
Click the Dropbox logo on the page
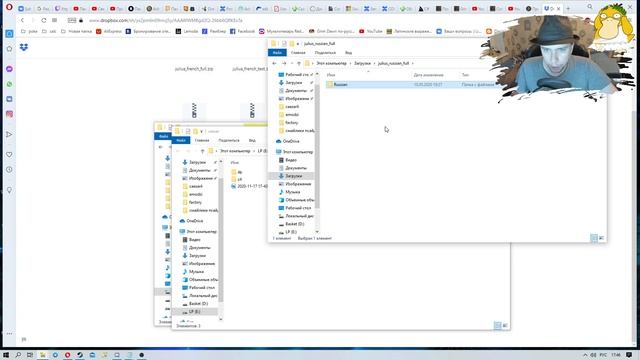[x=24, y=48]
